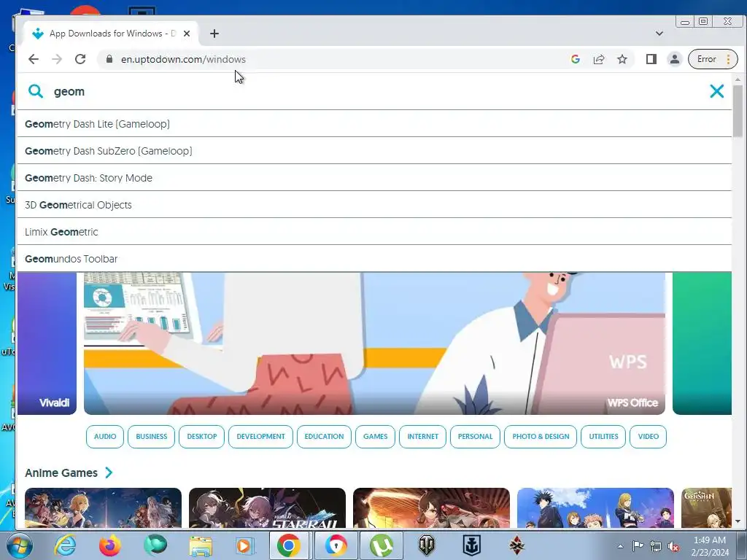The width and height of the screenshot is (747, 560).
Task: Open World of Warships anchor taskbar icon
Action: [x=472, y=545]
